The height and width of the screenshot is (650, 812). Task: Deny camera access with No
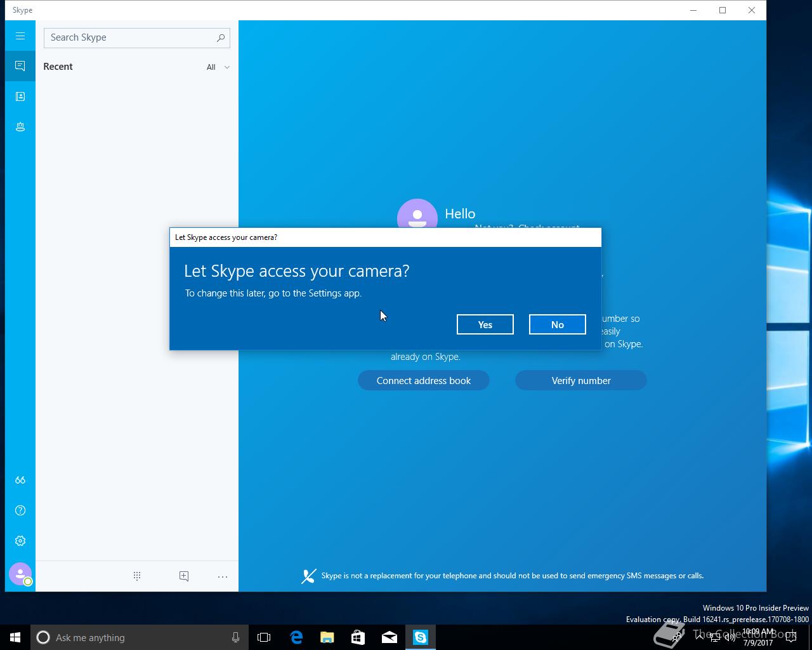pos(558,324)
